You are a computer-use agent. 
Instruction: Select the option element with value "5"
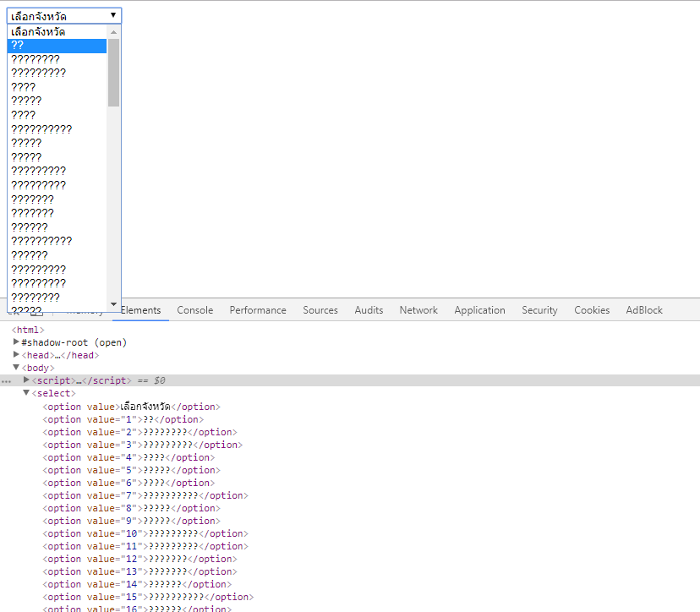(x=132, y=470)
